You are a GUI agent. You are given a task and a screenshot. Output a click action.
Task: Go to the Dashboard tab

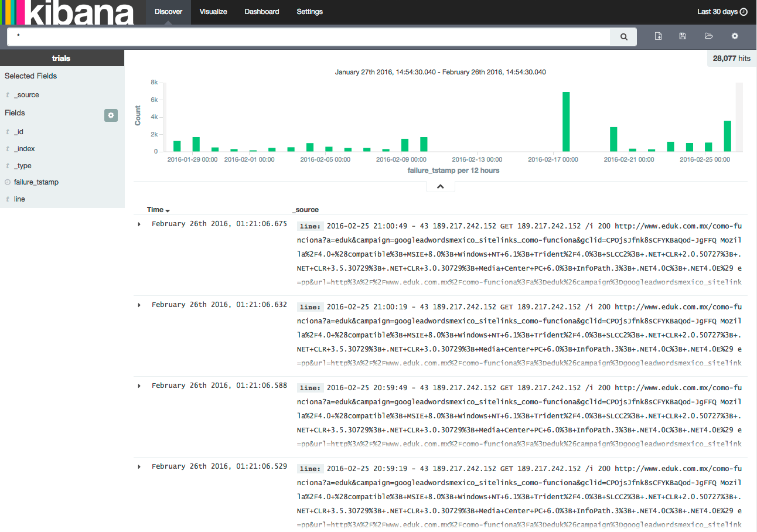[x=262, y=12]
